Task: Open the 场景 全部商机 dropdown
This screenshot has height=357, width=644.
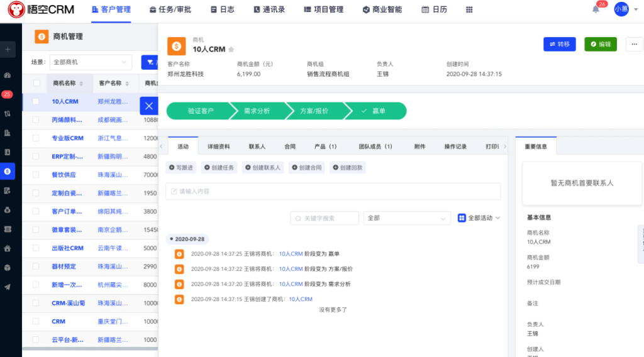Action: pos(91,62)
